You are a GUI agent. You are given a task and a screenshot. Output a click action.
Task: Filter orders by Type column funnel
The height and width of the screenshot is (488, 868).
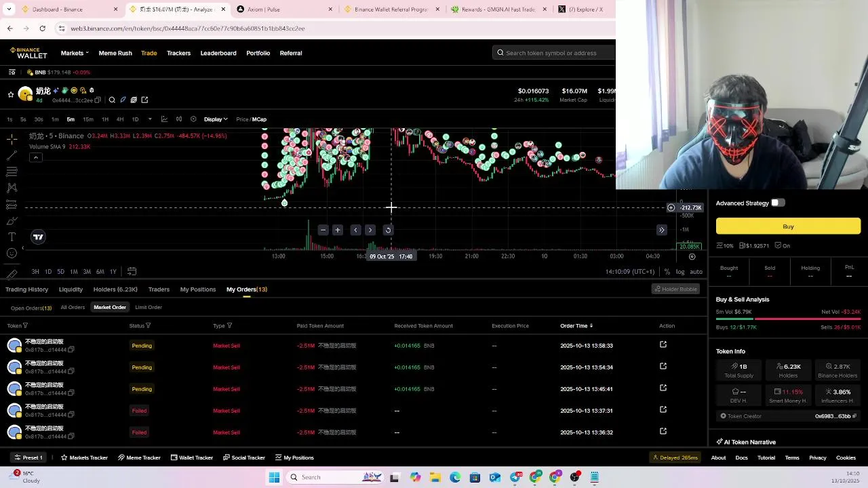[229, 326]
